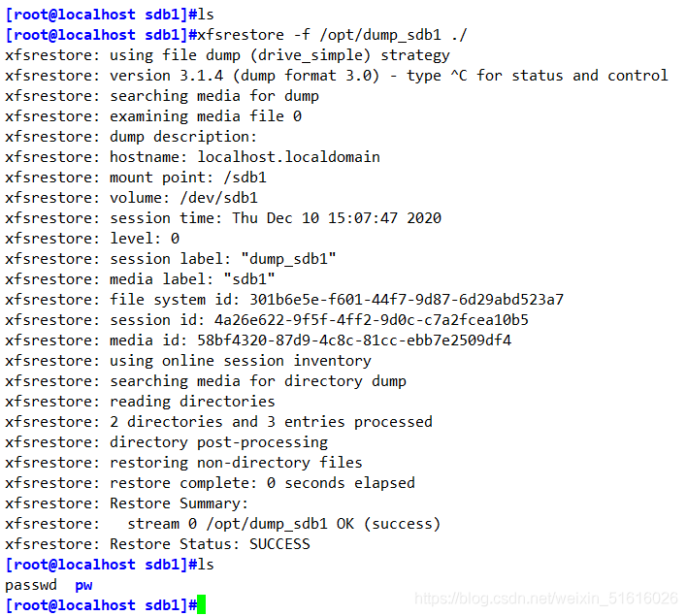Select the 'volume: /dev/sdb1' line
Screen dimensions: 687x616
click(131, 198)
